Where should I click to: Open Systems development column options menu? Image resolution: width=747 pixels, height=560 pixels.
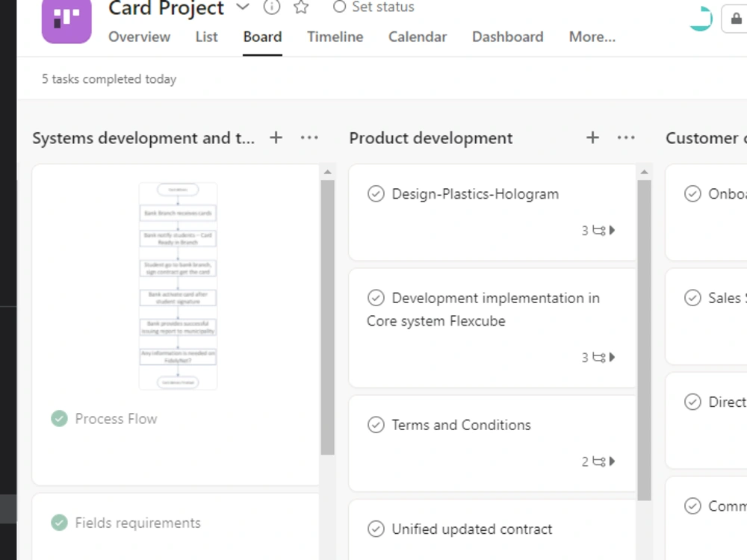309,137
